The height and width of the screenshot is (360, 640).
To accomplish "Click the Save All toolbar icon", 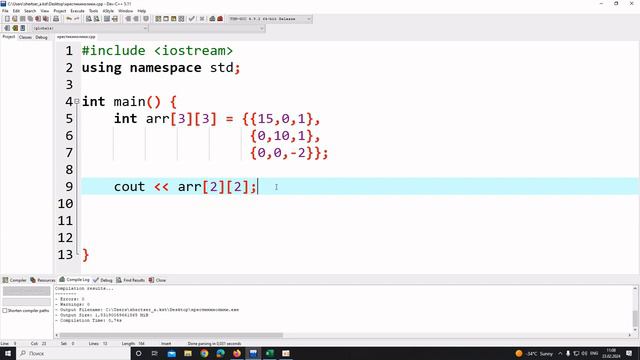I will (x=30, y=19).
